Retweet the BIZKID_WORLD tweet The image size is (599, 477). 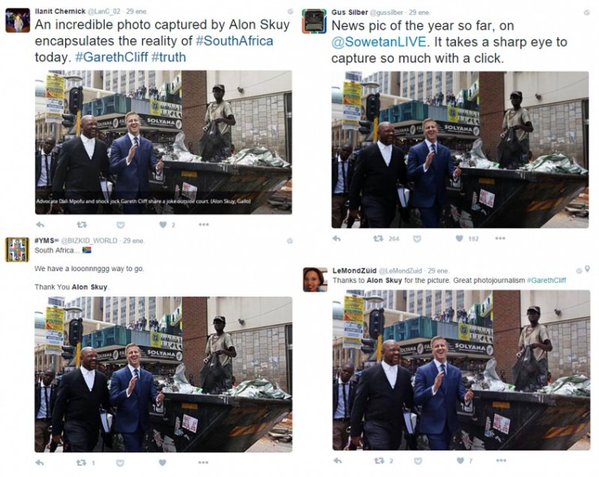(x=81, y=463)
